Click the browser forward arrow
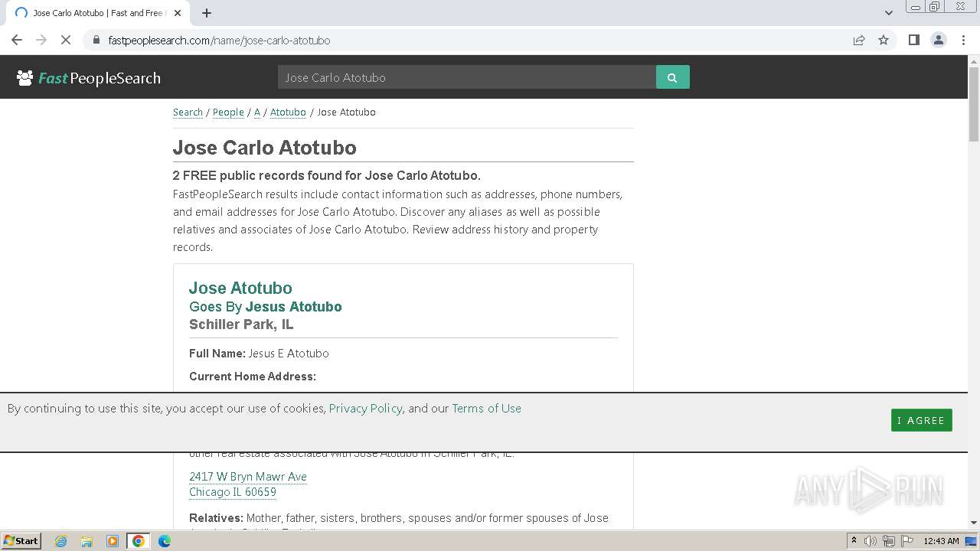Viewport: 980px width, 551px height. click(x=41, y=40)
